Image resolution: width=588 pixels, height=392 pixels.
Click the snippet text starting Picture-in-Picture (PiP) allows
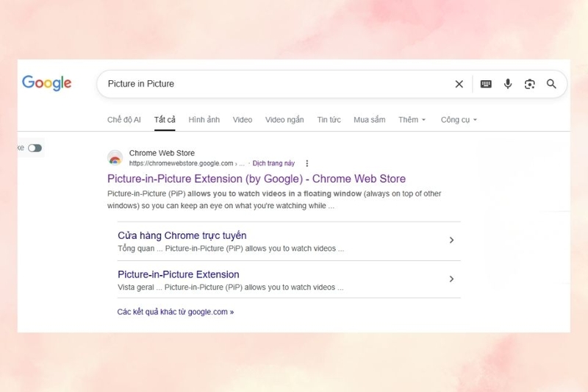click(274, 199)
